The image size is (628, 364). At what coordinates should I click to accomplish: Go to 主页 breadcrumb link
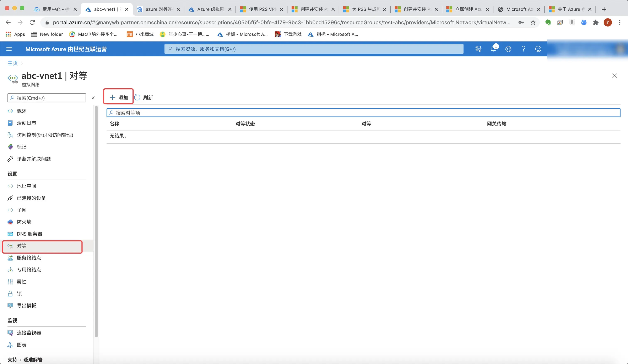pyautogui.click(x=12, y=63)
